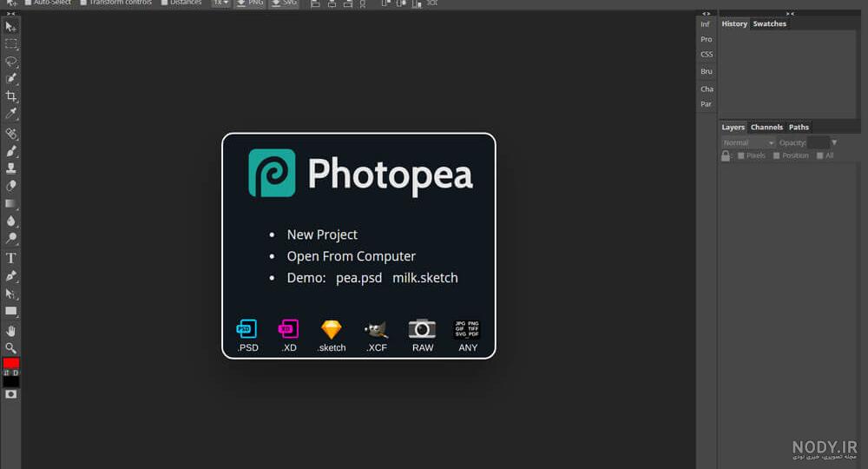Click the red foreground color swatch
868x469 pixels.
tap(11, 363)
